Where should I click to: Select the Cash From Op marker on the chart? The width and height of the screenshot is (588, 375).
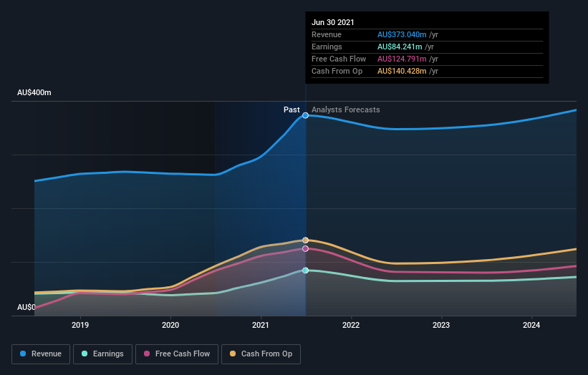(x=305, y=240)
